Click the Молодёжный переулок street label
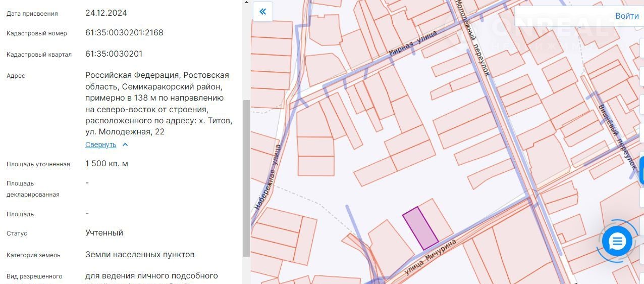Image resolution: width=644 pixels, height=284 pixels. pos(472,38)
